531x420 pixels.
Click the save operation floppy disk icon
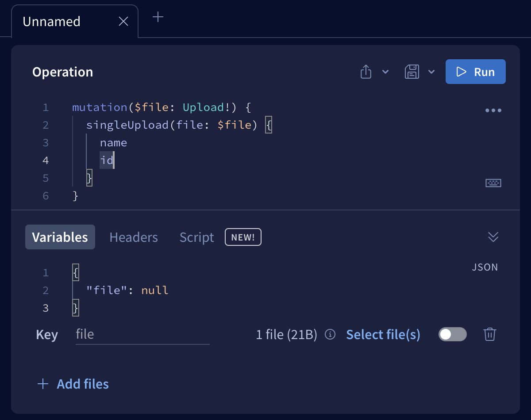412,72
